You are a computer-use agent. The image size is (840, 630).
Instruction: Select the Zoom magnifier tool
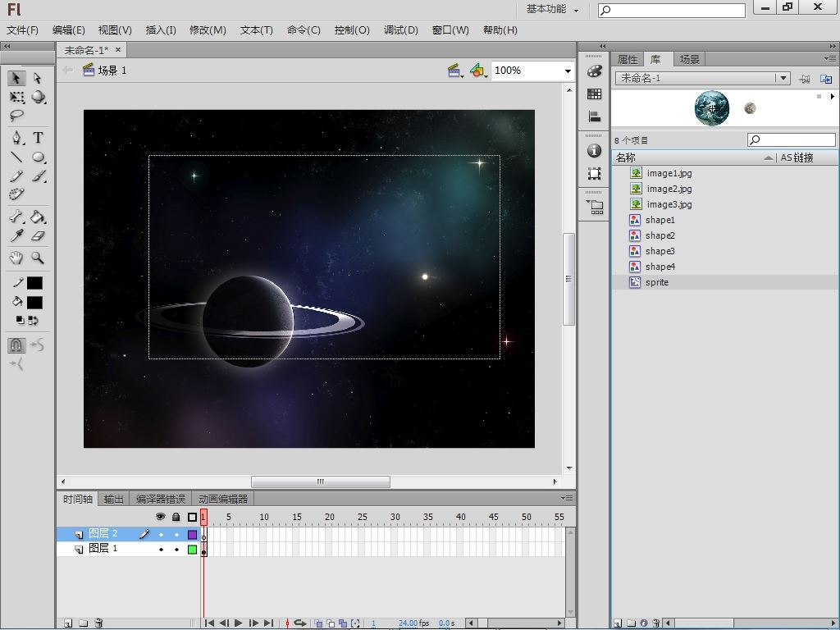(x=38, y=258)
